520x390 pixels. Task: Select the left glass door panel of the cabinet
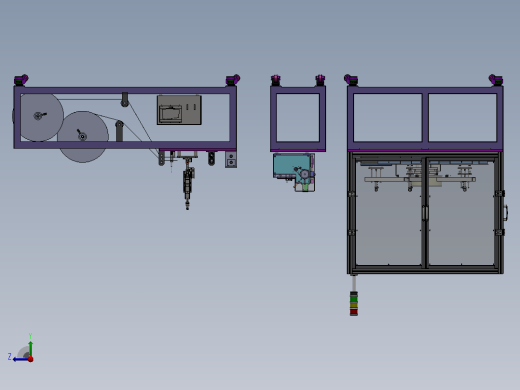[389, 213]
